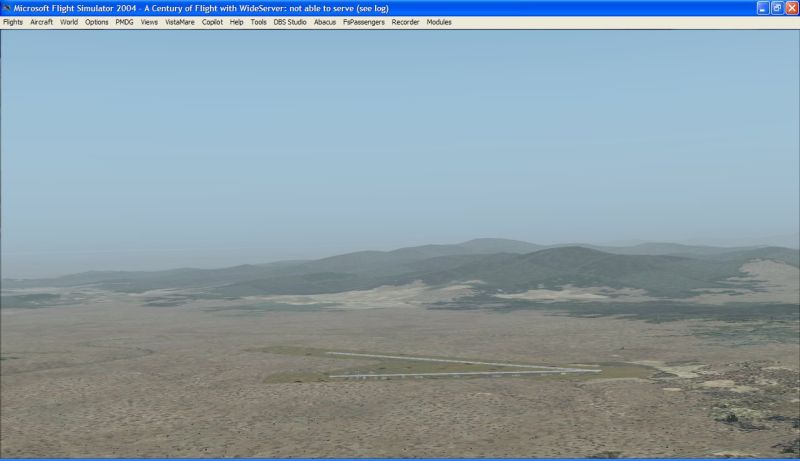The width and height of the screenshot is (800, 461).
Task: Open the Options menu
Action: point(97,22)
